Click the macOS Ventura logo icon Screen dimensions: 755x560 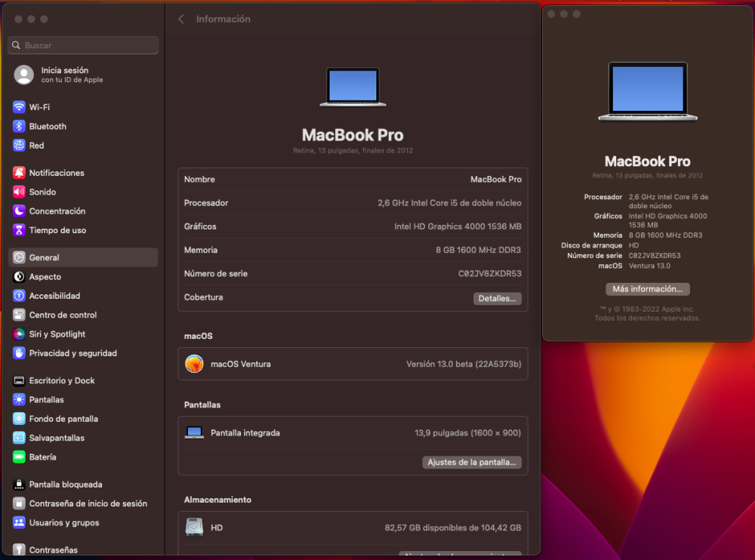pyautogui.click(x=194, y=364)
